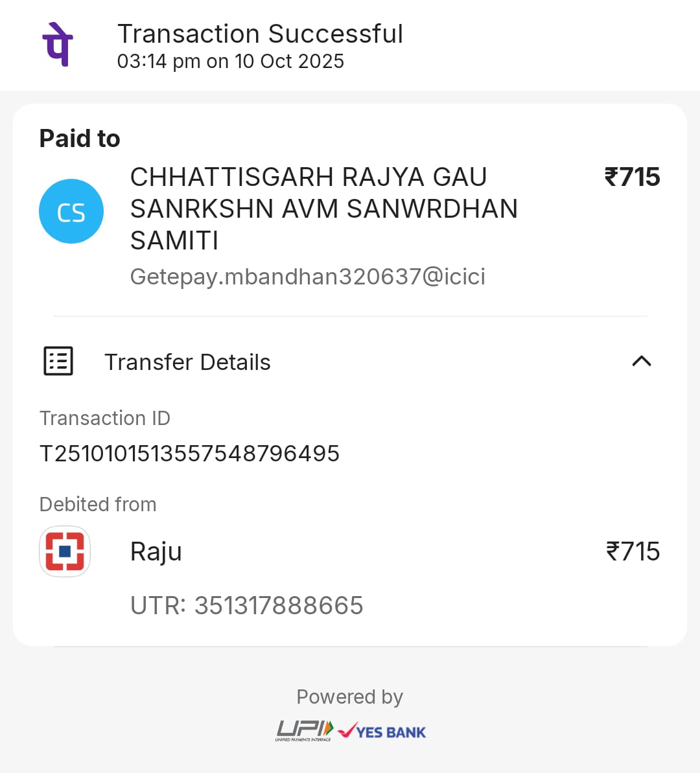Viewport: 700px width, 773px height.
Task: Click the CS payee avatar circle
Action: 71,211
